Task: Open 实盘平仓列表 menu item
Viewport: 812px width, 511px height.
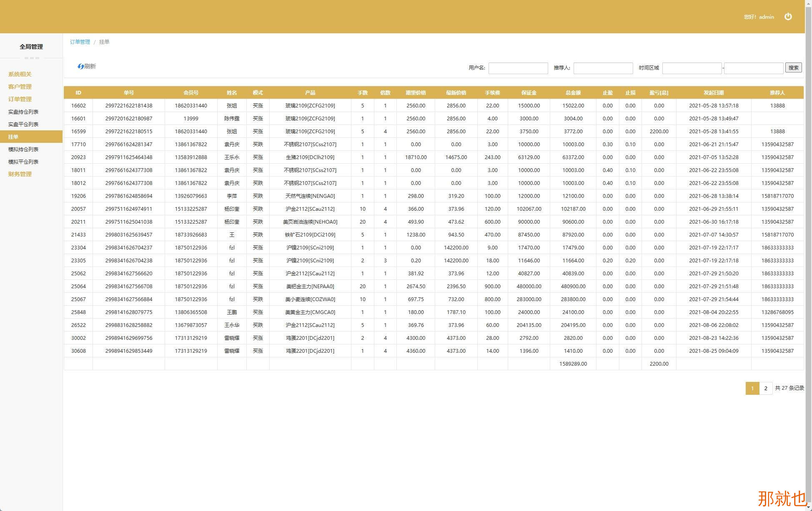Action: 23,124
